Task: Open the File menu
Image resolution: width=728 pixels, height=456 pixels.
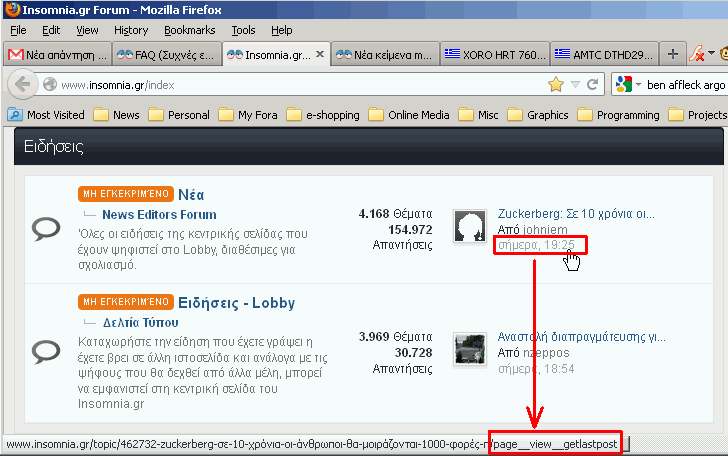Action: click(18, 30)
